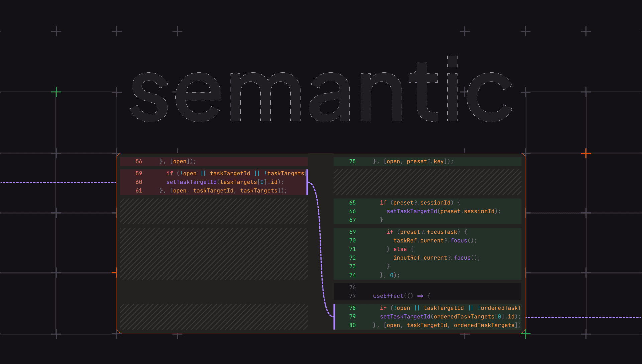Viewport: 642px width, 364px height.
Task: Click line 69 if (preset?.focusTask)
Action: (x=427, y=232)
